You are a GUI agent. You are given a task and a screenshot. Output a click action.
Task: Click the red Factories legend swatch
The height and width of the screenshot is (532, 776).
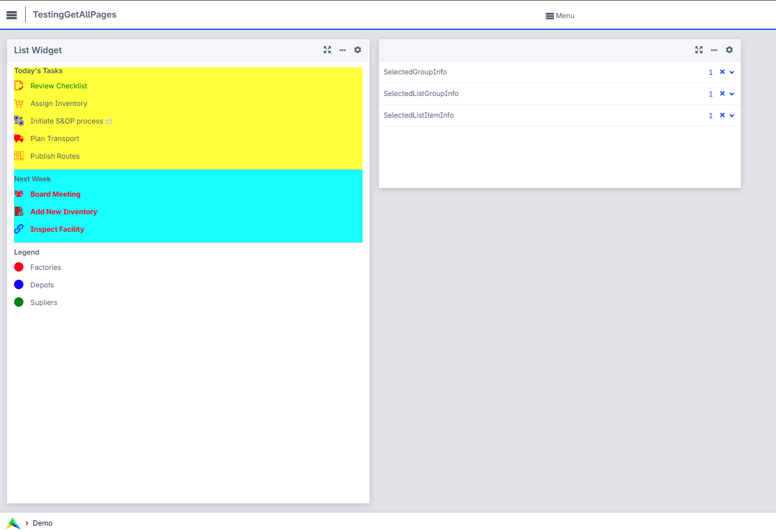click(19, 267)
